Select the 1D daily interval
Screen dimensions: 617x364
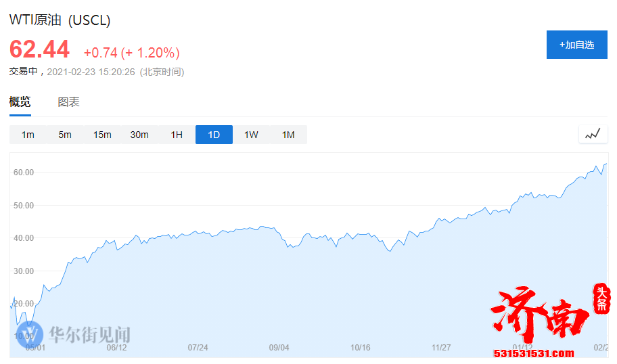(214, 135)
